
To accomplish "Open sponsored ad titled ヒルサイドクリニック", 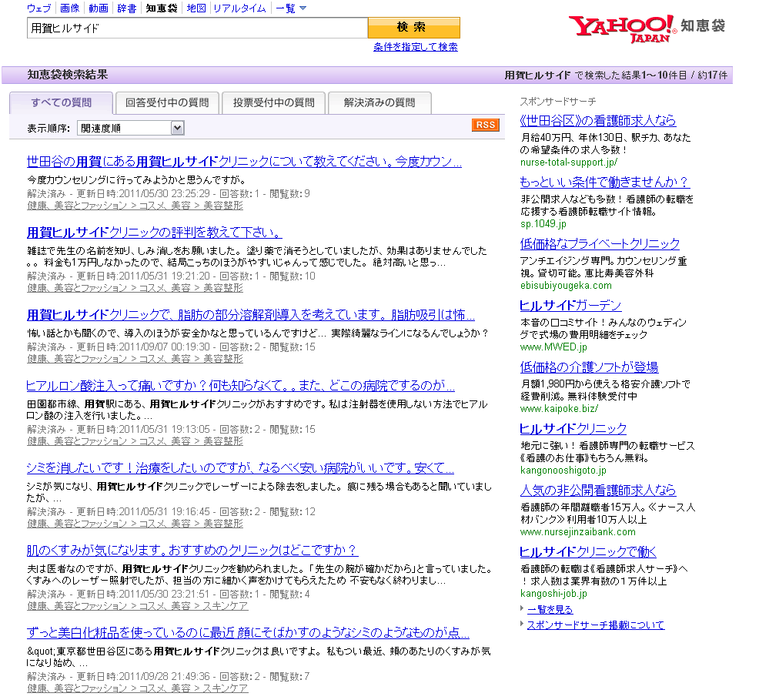I will point(573,429).
